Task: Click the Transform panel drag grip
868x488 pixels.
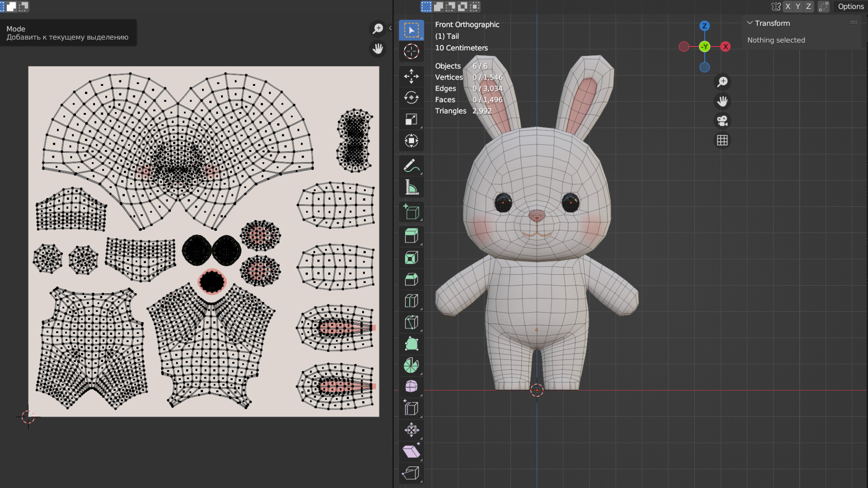Action: 854,23
